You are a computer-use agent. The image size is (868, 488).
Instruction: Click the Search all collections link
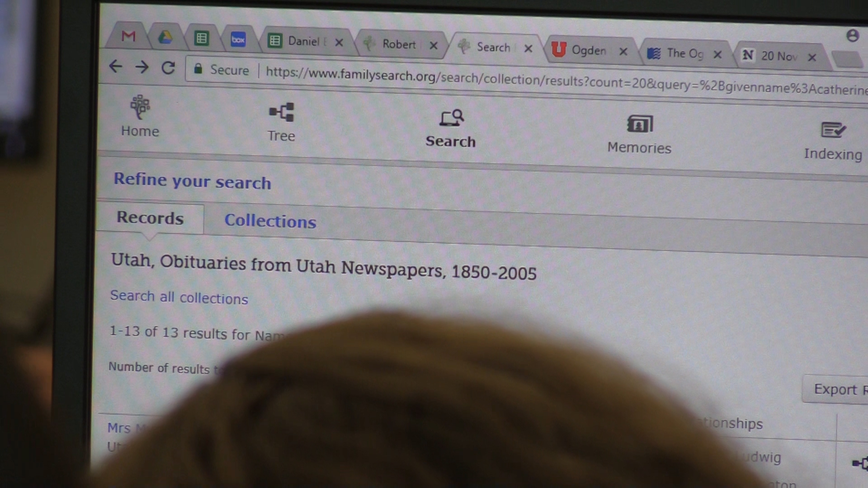(x=179, y=297)
